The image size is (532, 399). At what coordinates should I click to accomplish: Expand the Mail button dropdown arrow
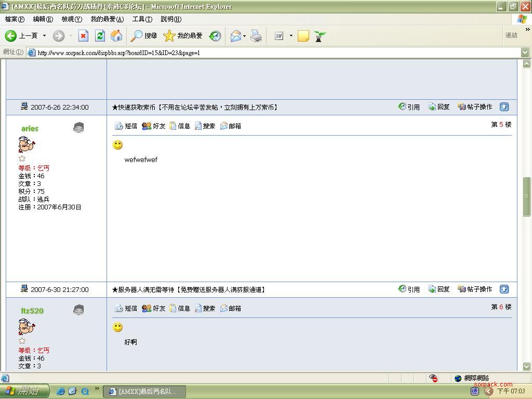[x=244, y=36]
